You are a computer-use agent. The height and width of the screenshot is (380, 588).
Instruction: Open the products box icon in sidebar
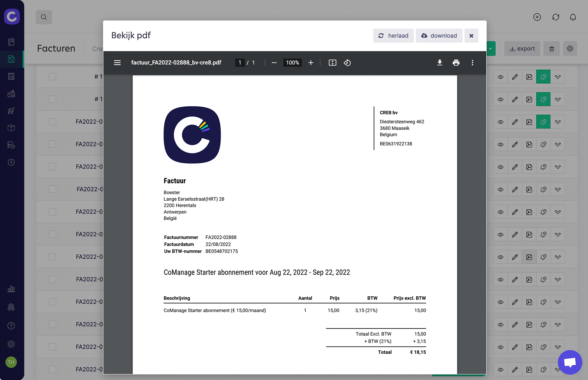[11, 128]
